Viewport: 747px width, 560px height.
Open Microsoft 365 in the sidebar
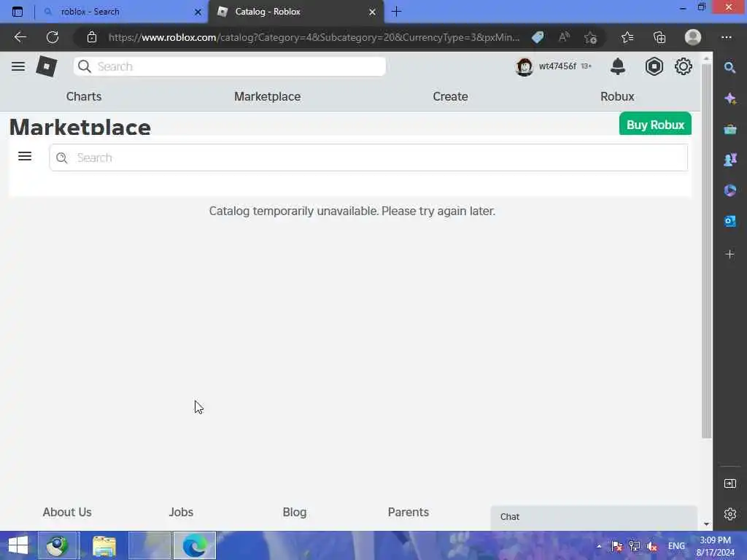click(729, 190)
